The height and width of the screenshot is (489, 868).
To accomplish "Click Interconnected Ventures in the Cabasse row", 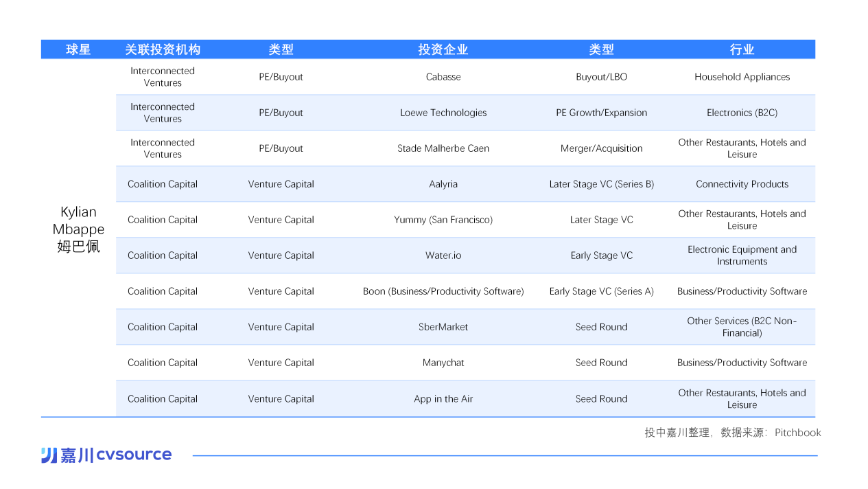I will click(163, 77).
